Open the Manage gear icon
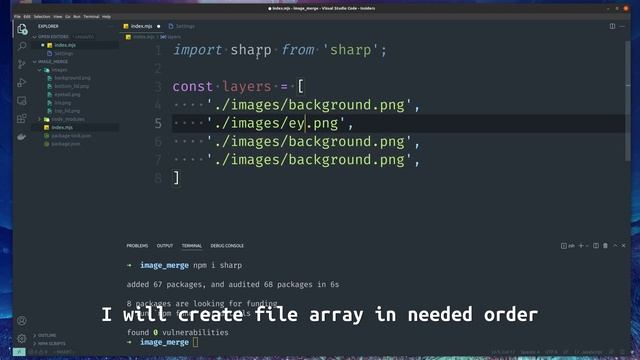The width and height of the screenshot is (640, 360). pos(22,338)
